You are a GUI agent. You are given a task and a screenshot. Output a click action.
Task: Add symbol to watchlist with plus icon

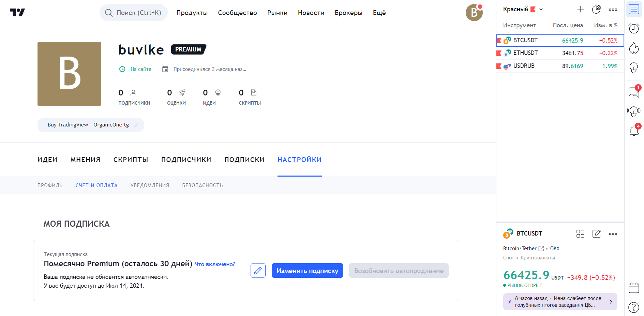[x=581, y=10]
